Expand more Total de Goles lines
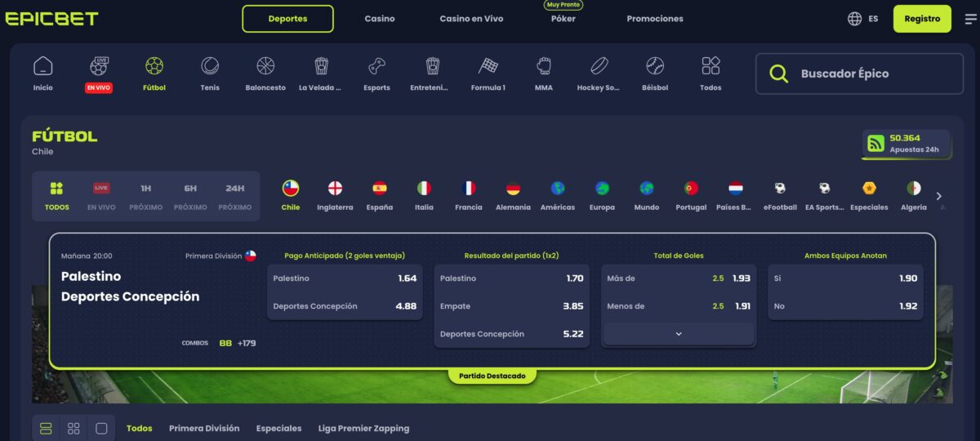 point(679,333)
